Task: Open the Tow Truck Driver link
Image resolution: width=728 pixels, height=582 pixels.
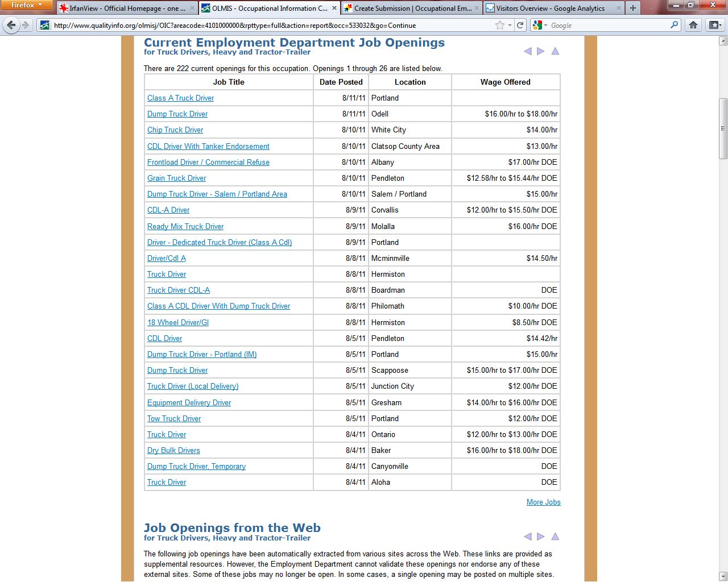Action: click(x=174, y=418)
